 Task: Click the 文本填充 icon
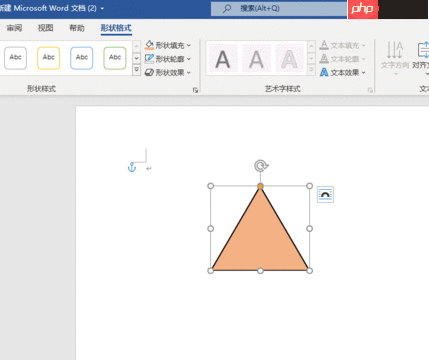click(x=324, y=45)
